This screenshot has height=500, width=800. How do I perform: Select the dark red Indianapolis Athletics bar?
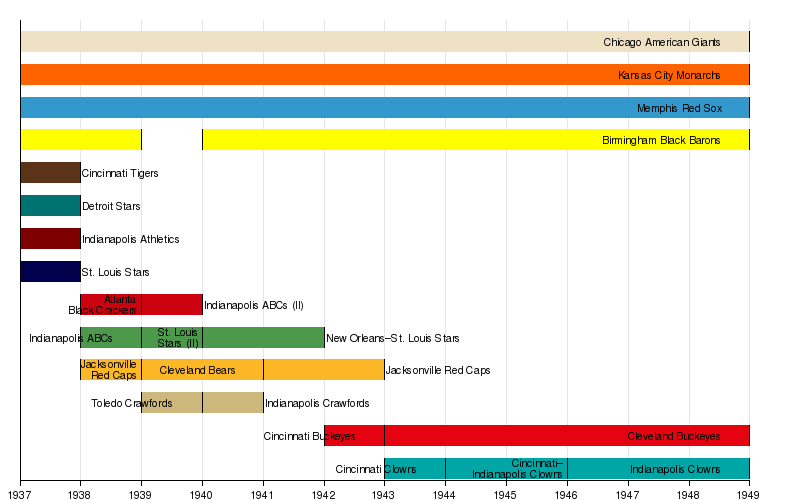(50, 239)
